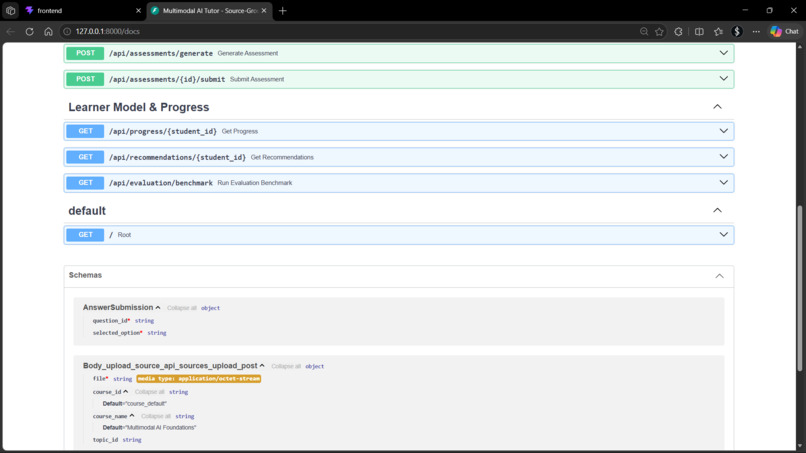
Task: Click the address bar URL
Action: click(x=107, y=31)
